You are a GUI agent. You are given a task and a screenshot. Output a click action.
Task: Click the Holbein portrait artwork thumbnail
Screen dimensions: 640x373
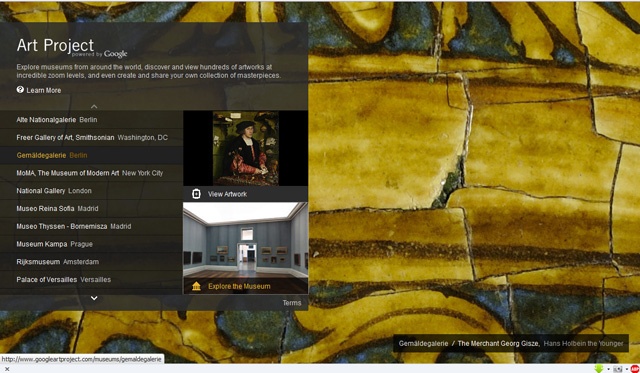coord(246,148)
